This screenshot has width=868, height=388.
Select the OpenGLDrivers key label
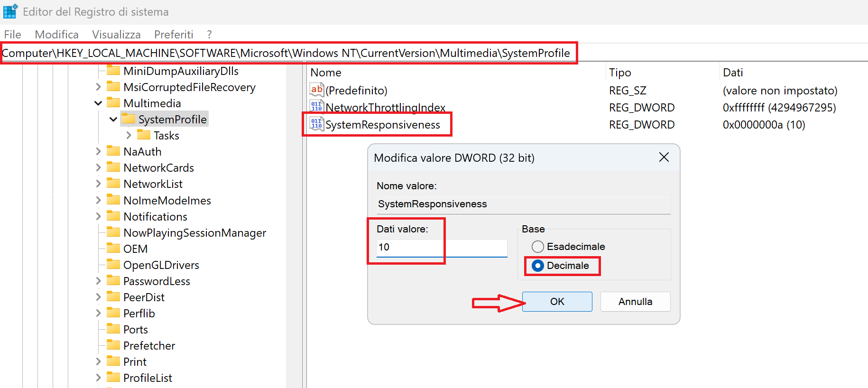[x=161, y=265]
